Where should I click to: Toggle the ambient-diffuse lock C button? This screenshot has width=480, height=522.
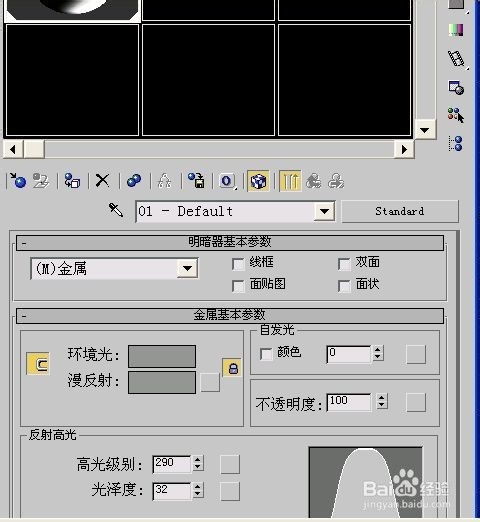pyautogui.click(x=38, y=363)
